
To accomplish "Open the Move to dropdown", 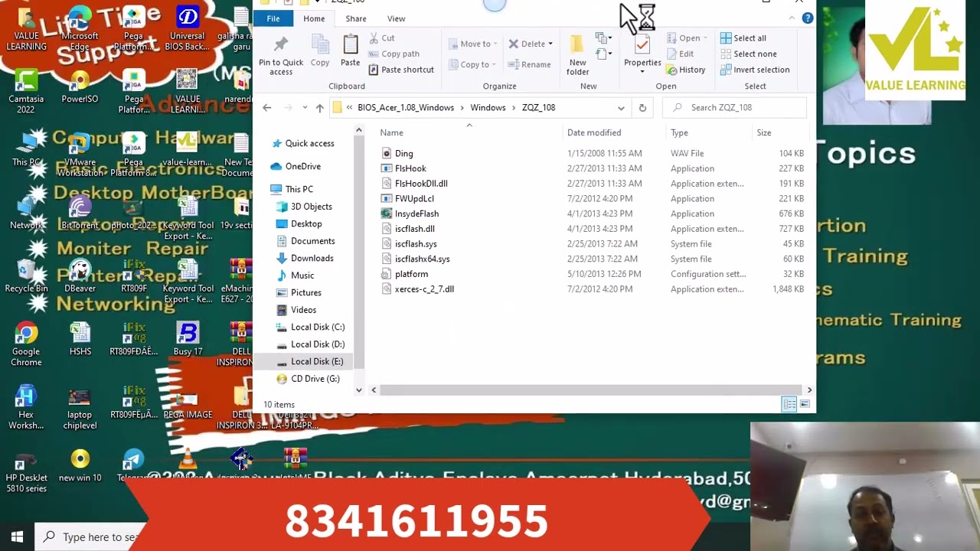I will pos(472,44).
